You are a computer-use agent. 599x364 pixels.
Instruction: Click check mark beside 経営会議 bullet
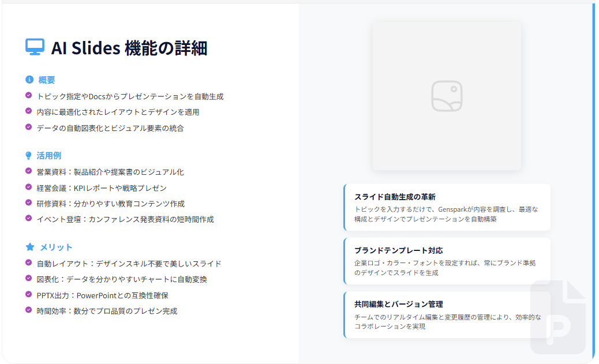pos(29,187)
